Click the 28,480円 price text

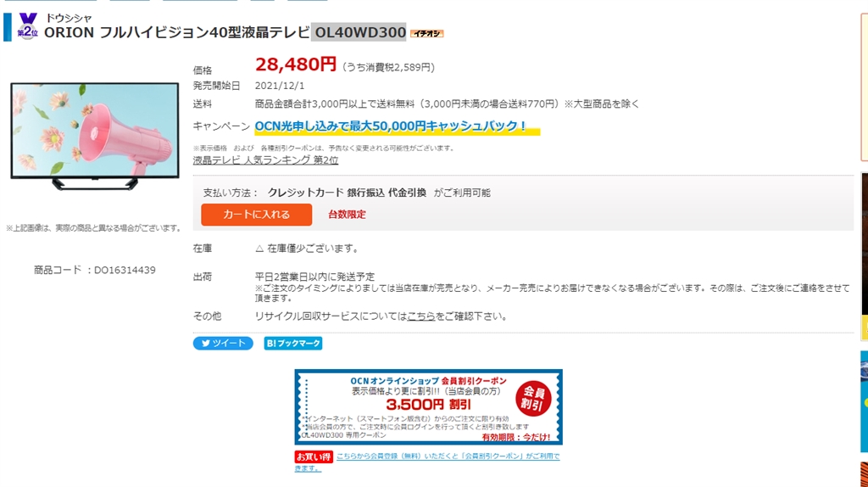click(x=296, y=64)
